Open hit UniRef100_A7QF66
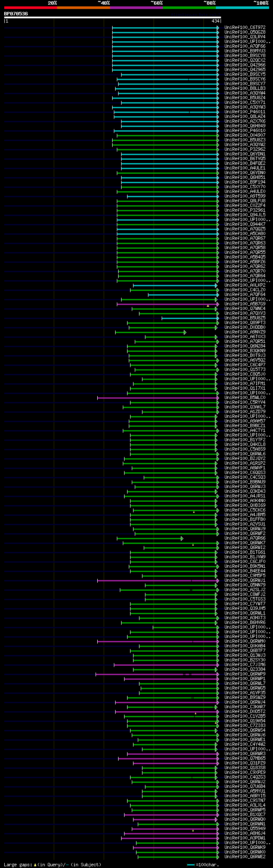 click(245, 46)
